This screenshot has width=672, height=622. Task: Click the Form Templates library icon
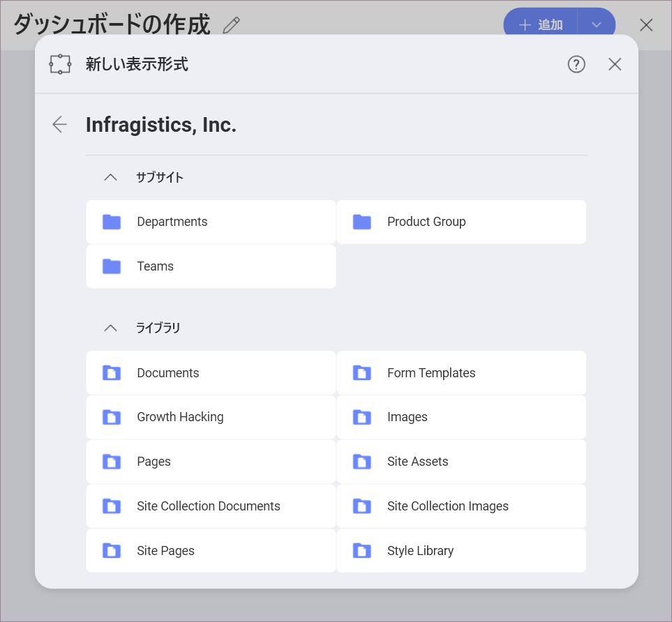[x=361, y=372]
